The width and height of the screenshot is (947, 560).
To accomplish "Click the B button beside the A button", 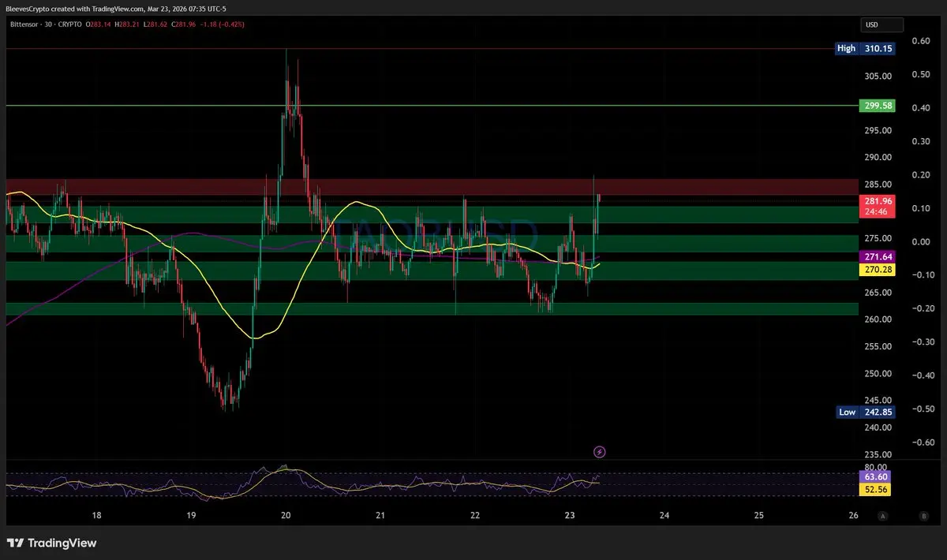I will [923, 516].
